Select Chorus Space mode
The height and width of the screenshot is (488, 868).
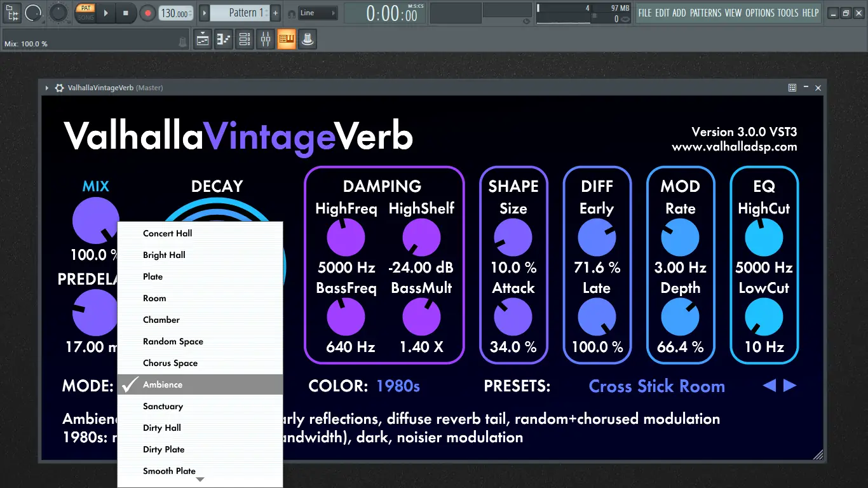tap(200, 363)
